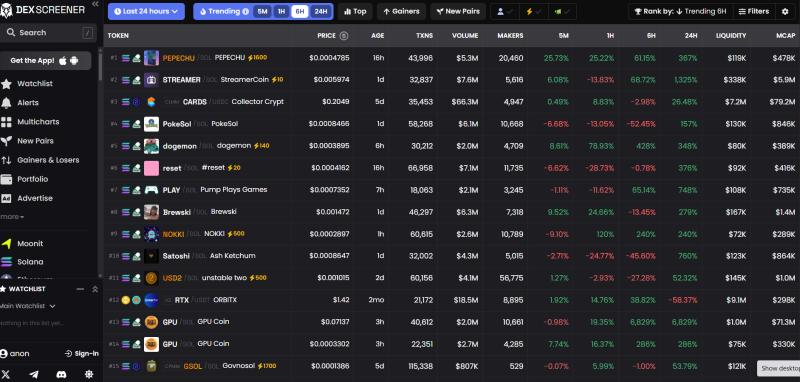Click the Show desktop tooltip button
The width and height of the screenshot is (800, 382).
pos(779,368)
